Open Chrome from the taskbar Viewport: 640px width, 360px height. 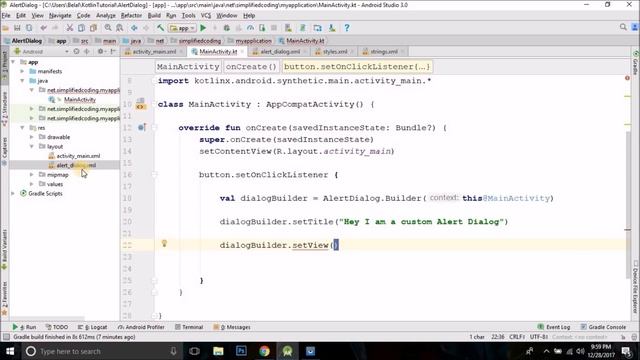[x=264, y=351]
